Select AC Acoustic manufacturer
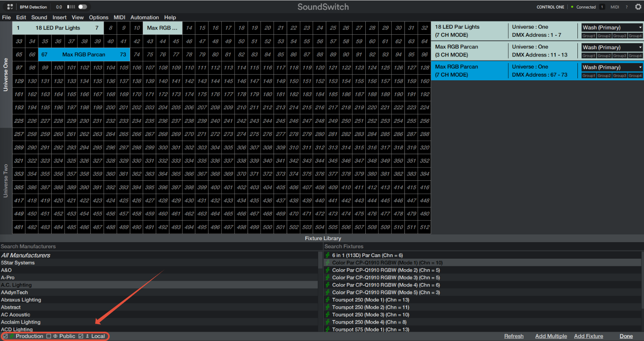This screenshot has height=341, width=644. (159, 315)
